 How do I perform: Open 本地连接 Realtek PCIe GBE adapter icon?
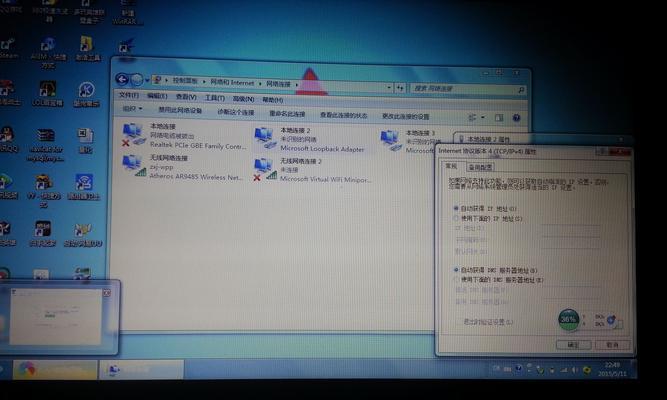(133, 134)
